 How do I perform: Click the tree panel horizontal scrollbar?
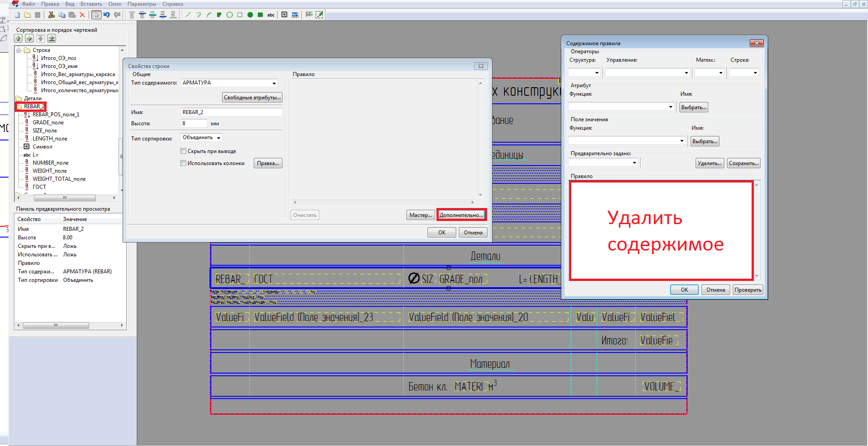(x=66, y=198)
